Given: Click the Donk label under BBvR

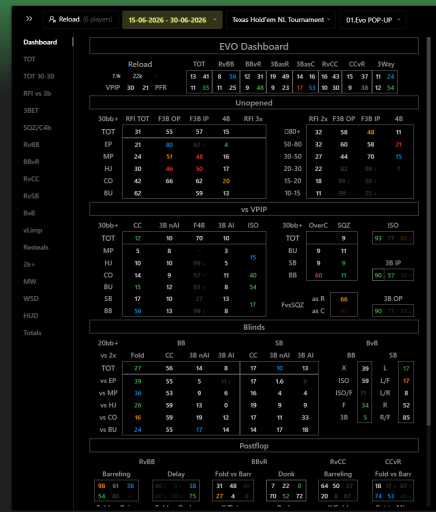Looking at the screenshot, I should pyautogui.click(x=286, y=474).
